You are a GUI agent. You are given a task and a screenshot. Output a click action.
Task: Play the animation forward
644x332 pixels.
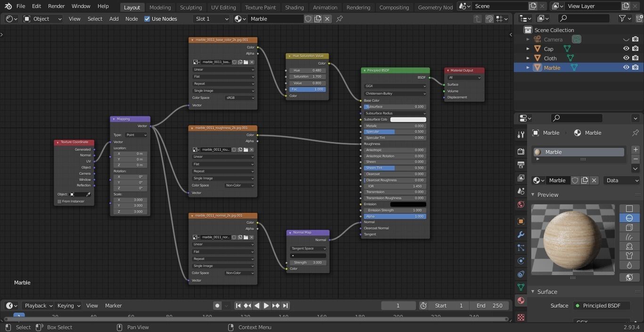click(266, 306)
